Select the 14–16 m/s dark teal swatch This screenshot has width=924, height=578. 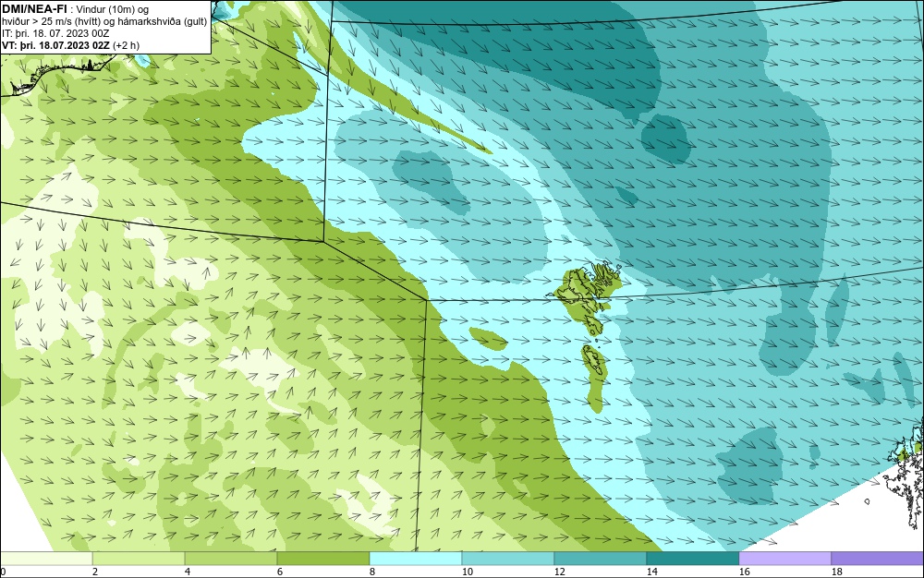coord(692,558)
